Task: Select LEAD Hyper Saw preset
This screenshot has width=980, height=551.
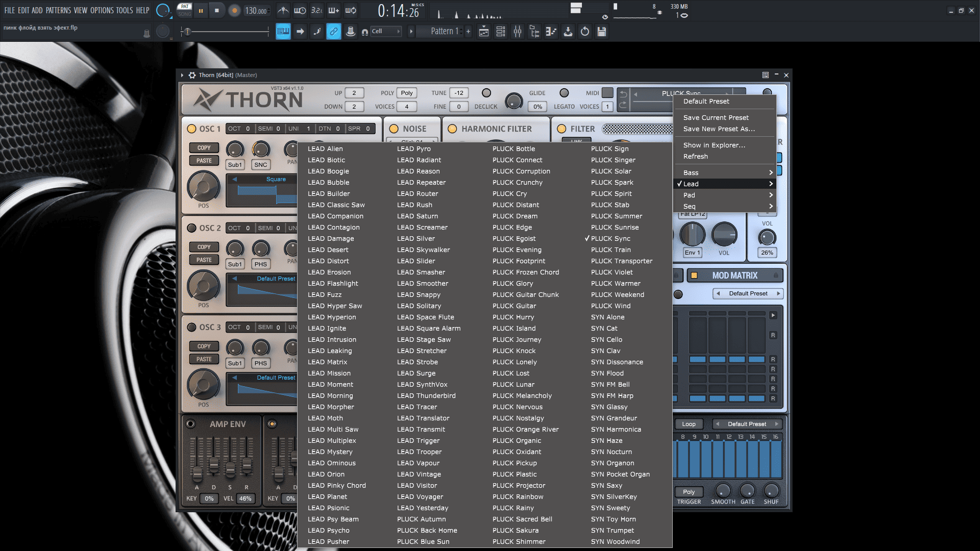Action: tap(335, 306)
